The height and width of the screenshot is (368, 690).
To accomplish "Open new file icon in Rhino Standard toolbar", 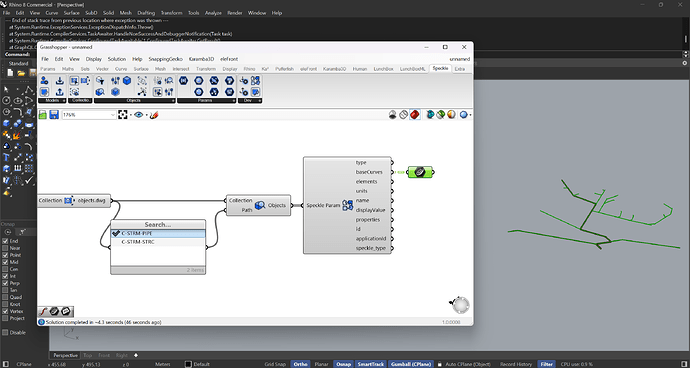I will (11, 73).
